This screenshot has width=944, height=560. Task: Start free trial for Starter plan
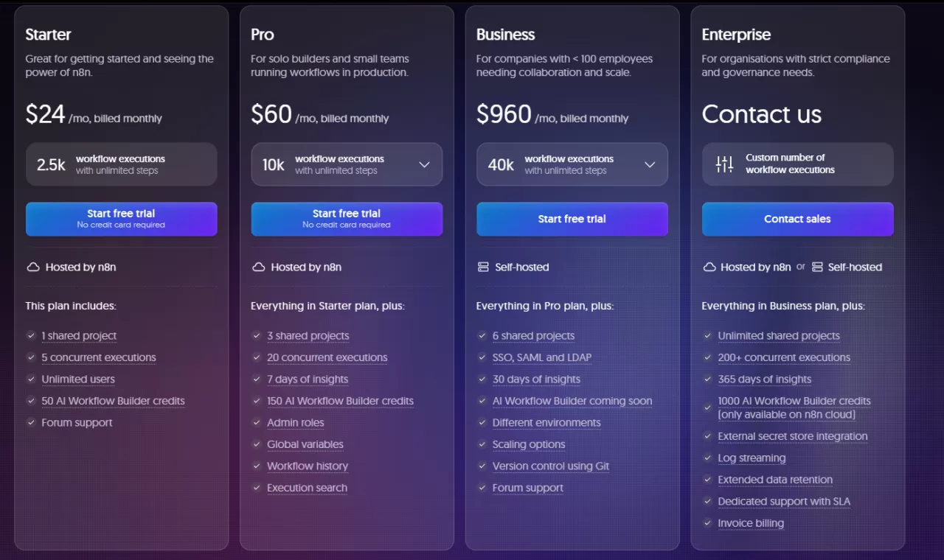coord(121,219)
